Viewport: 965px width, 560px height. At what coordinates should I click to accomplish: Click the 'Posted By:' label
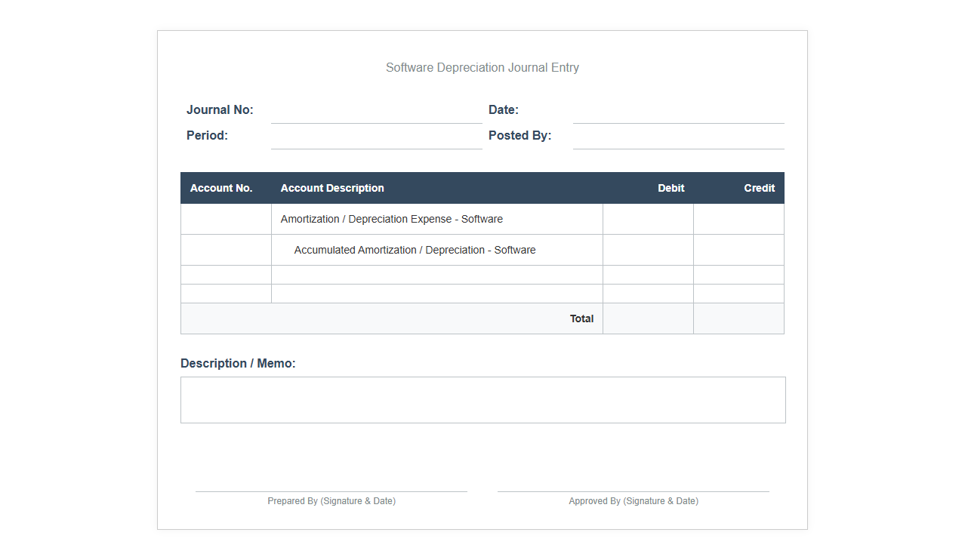tap(520, 135)
